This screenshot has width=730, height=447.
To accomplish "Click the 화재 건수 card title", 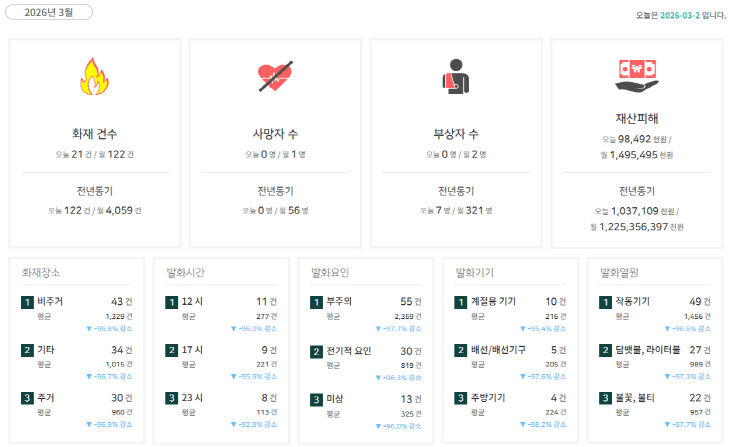I will (x=95, y=133).
